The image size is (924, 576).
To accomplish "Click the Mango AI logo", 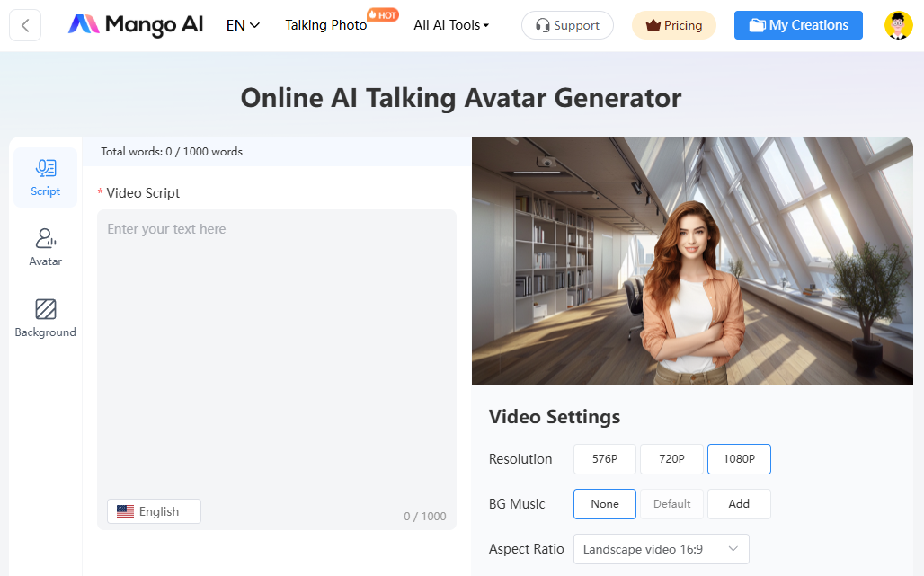I will [x=135, y=25].
